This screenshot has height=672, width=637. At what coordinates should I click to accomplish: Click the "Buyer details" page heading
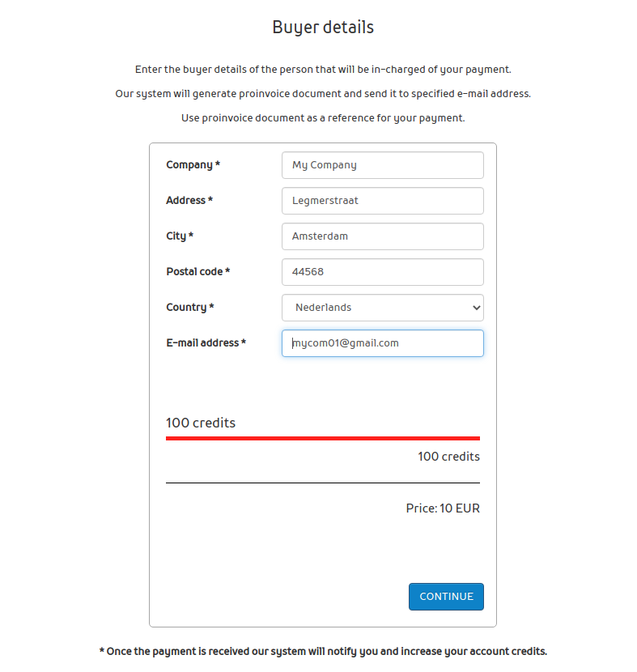coord(323,28)
